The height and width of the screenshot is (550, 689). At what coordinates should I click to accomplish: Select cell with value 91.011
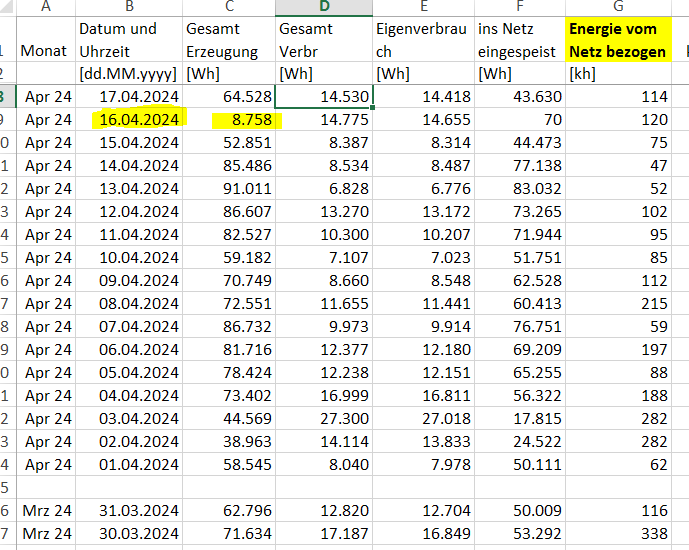(229, 188)
